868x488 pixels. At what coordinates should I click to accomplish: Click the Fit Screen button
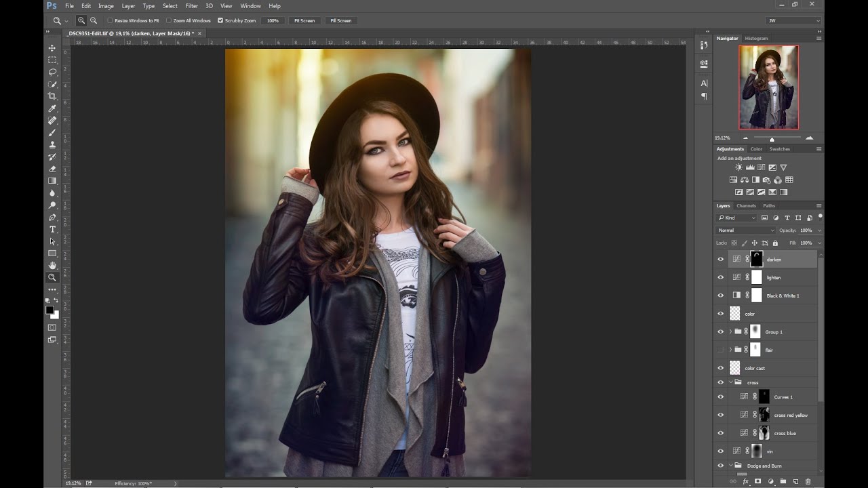click(304, 20)
